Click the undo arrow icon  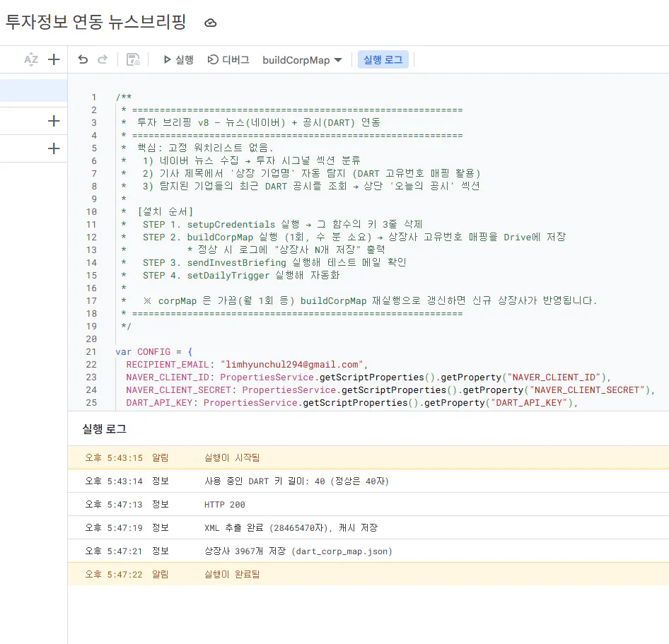coord(83,59)
